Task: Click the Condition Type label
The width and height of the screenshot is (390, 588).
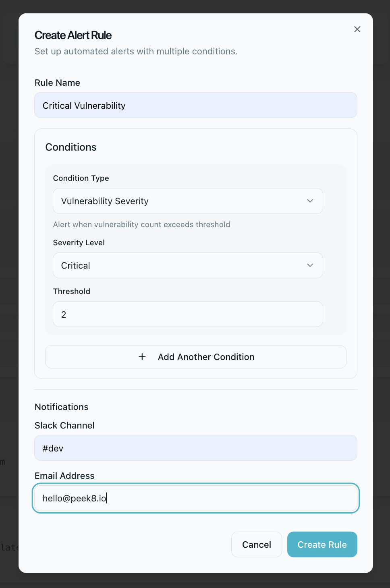Action: (81, 178)
